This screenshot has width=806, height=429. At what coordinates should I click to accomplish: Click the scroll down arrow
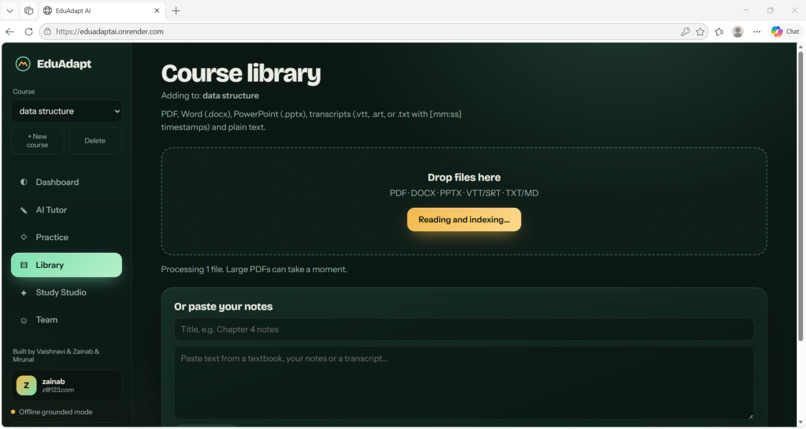[800, 423]
